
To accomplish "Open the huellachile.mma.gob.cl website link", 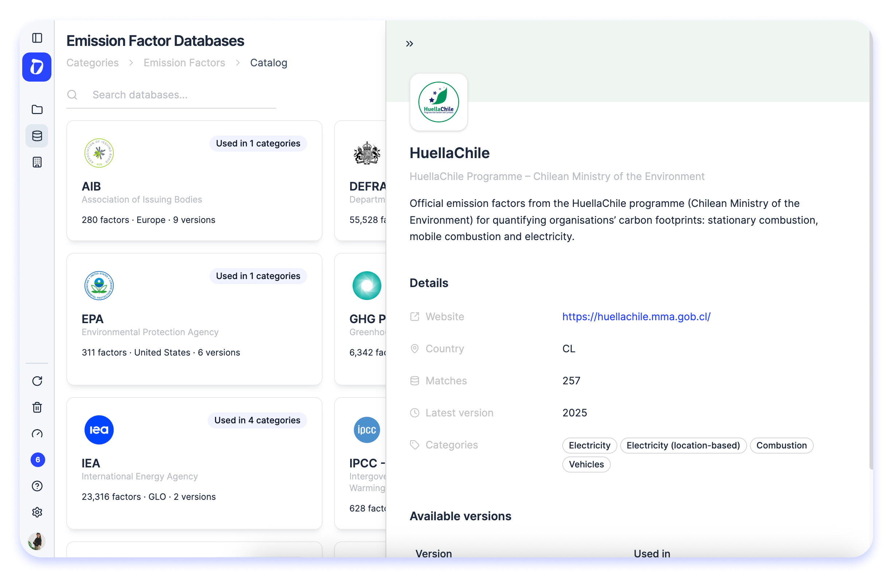I will coord(637,317).
